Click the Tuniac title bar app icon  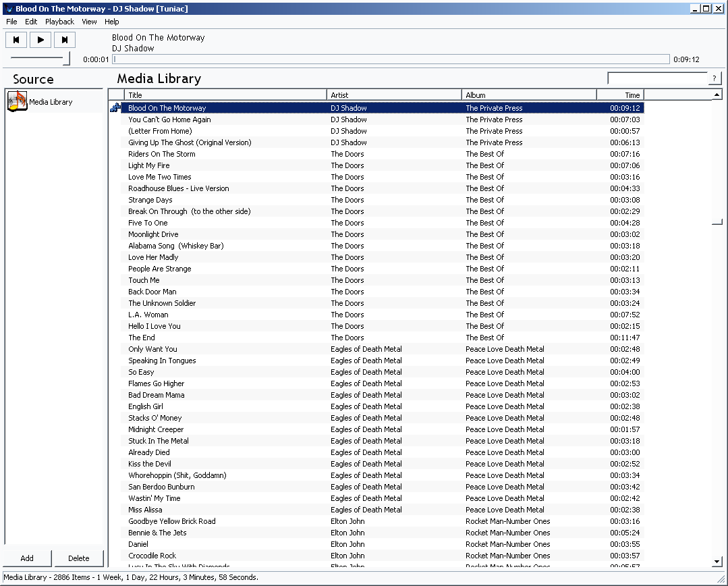[9, 8]
